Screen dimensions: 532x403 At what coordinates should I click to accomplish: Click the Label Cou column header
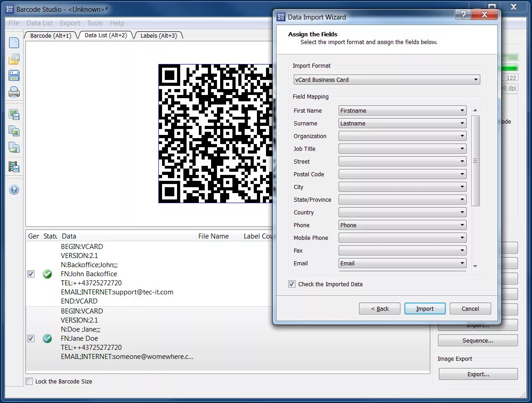257,236
